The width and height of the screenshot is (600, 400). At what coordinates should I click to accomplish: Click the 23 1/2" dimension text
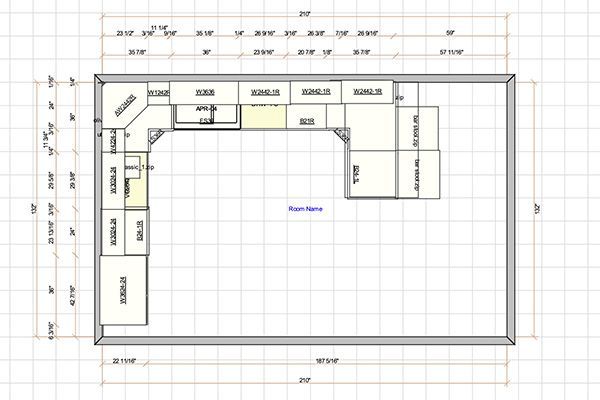pyautogui.click(x=125, y=33)
